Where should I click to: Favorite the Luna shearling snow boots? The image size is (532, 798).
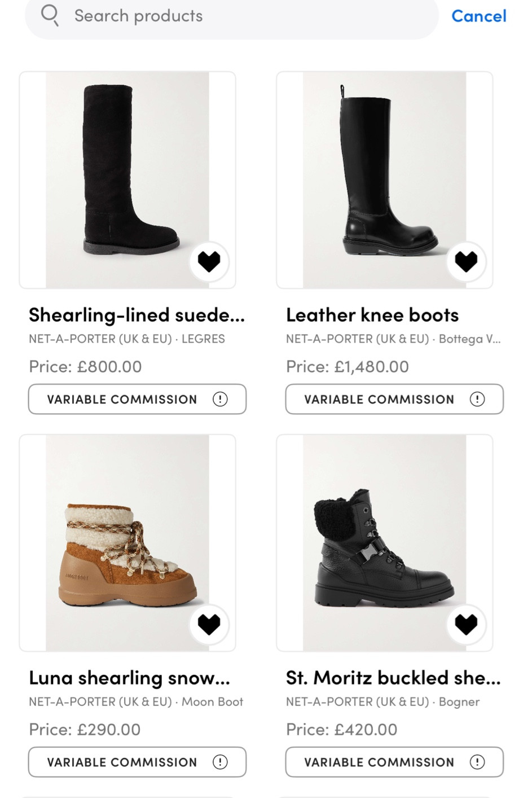pyautogui.click(x=209, y=624)
